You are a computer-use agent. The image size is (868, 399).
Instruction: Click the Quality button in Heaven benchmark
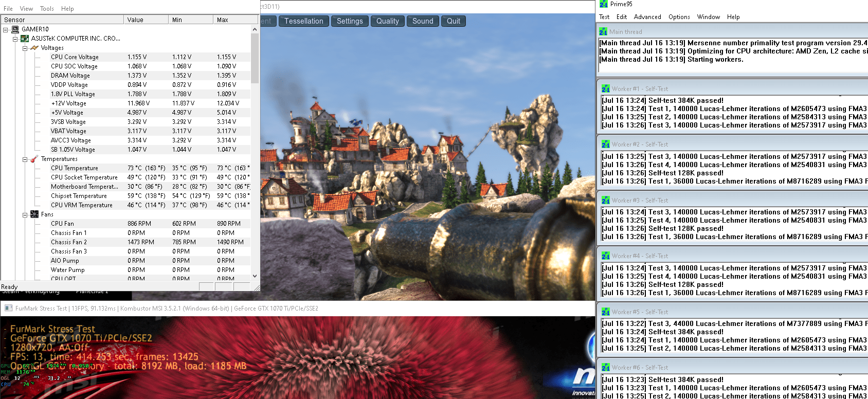click(388, 21)
